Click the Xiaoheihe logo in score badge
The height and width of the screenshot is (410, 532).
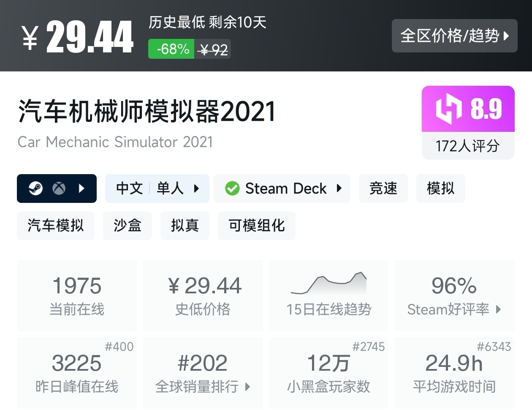click(449, 109)
